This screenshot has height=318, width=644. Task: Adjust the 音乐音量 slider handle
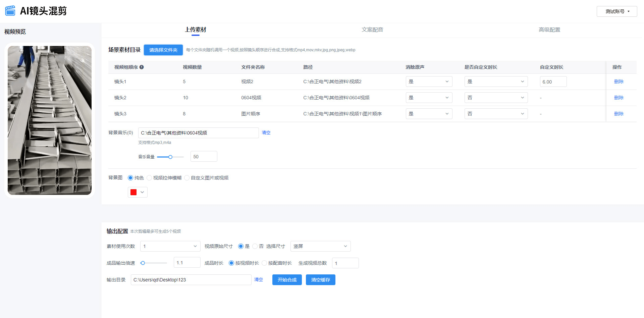click(x=170, y=157)
